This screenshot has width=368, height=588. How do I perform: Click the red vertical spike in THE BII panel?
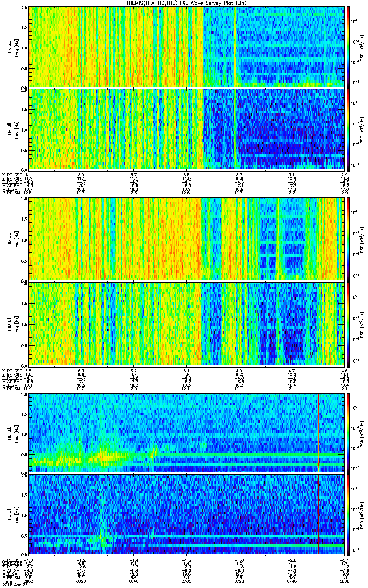(x=319, y=514)
